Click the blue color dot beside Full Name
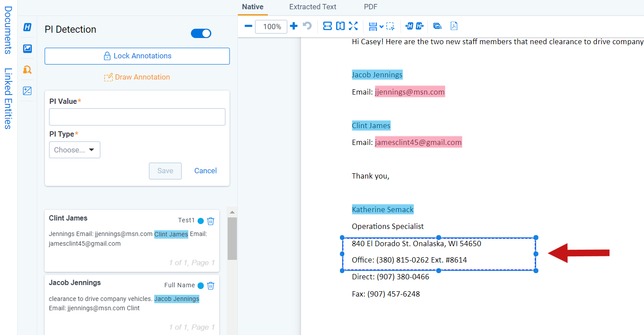Viewport: 644px width, 335px height. [201, 286]
